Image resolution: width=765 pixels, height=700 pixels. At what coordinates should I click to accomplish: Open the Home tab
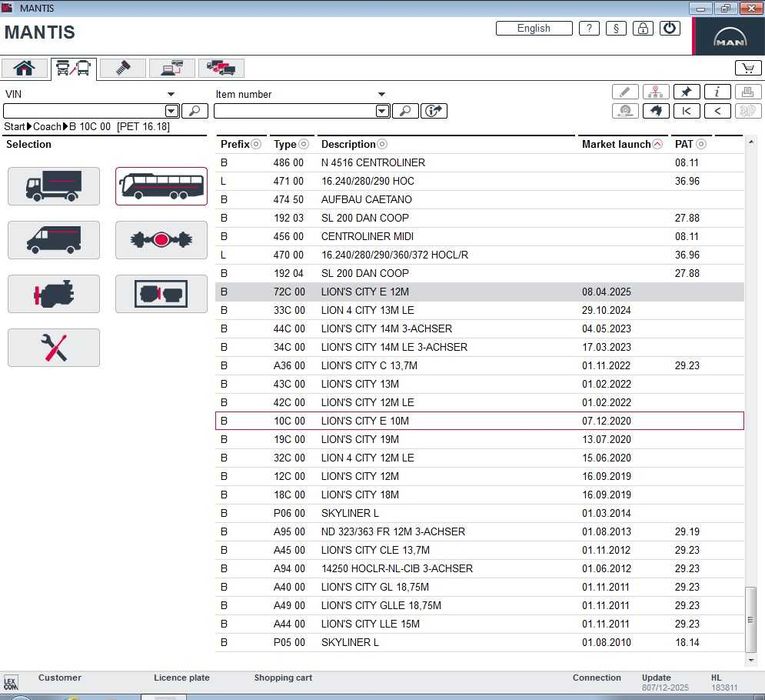pyautogui.click(x=24, y=68)
